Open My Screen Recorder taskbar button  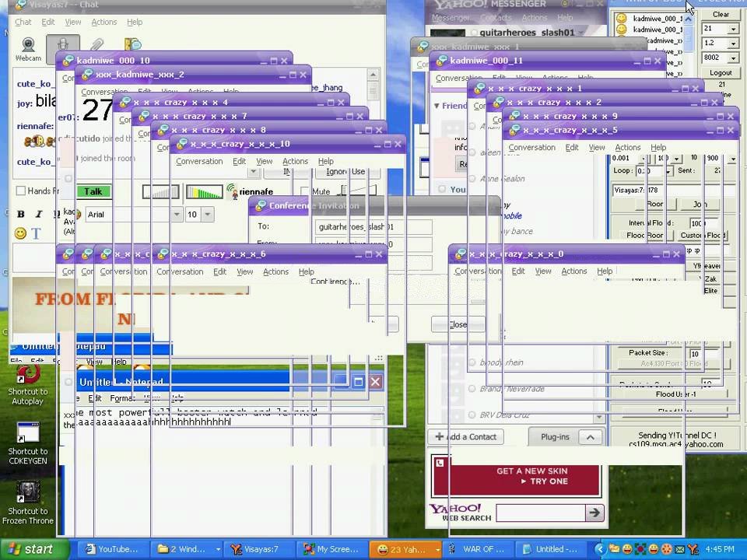coord(331,549)
